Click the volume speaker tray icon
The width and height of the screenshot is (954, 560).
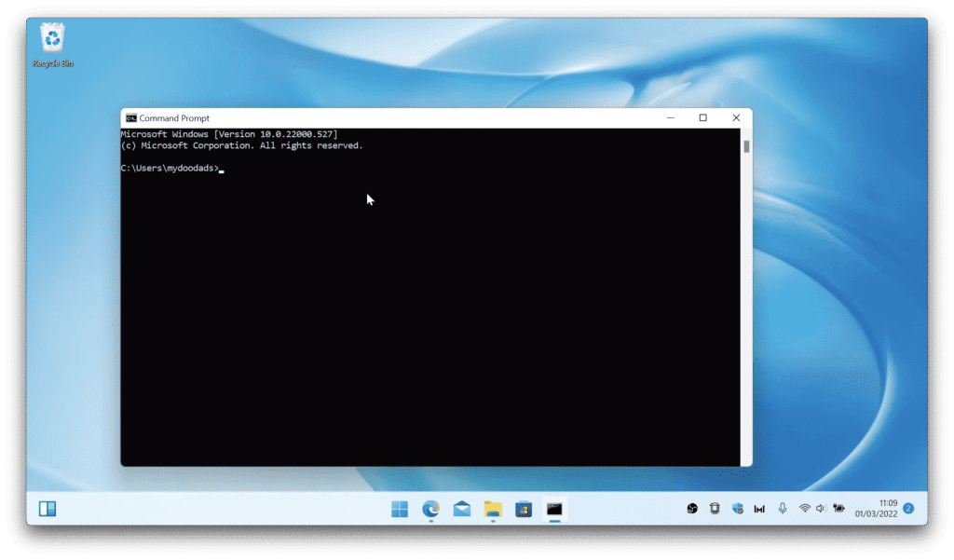(x=821, y=508)
